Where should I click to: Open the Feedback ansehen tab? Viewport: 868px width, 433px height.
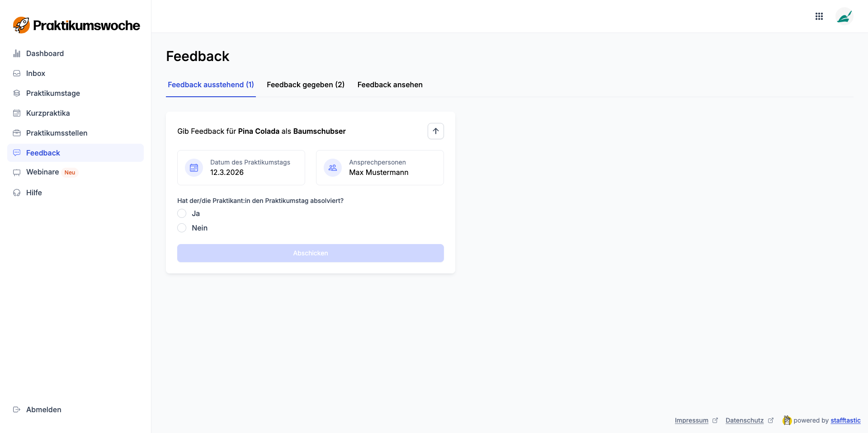[x=390, y=85]
